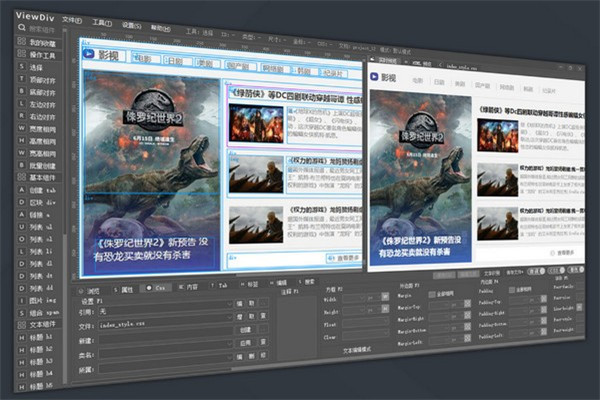Screen dimensions: 600x400
Task: Insert a 标题 h2 heading icon
Action: [21, 350]
